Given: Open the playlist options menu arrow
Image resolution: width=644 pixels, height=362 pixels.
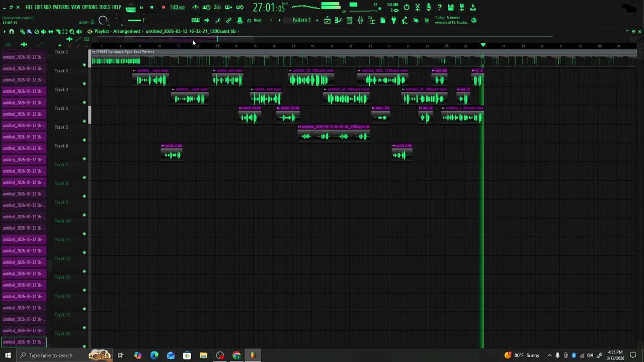Looking at the screenshot, I should click(x=5, y=32).
